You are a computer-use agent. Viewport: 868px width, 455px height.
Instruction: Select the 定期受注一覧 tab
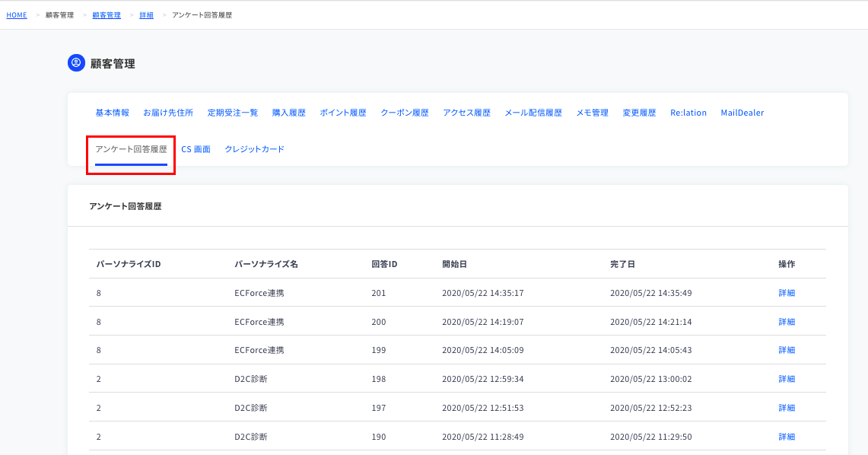pyautogui.click(x=233, y=113)
